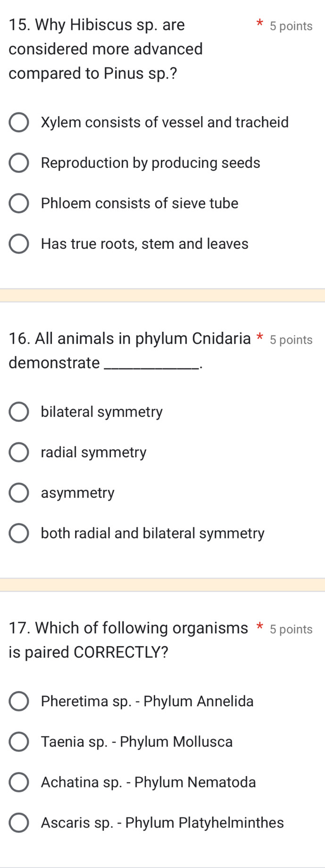Click the '5 points' label on question 16
Screen dimensions: 325x868
[x=291, y=340]
